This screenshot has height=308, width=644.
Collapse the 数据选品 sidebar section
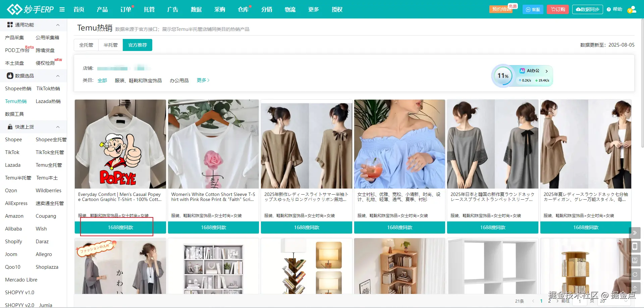(x=58, y=76)
